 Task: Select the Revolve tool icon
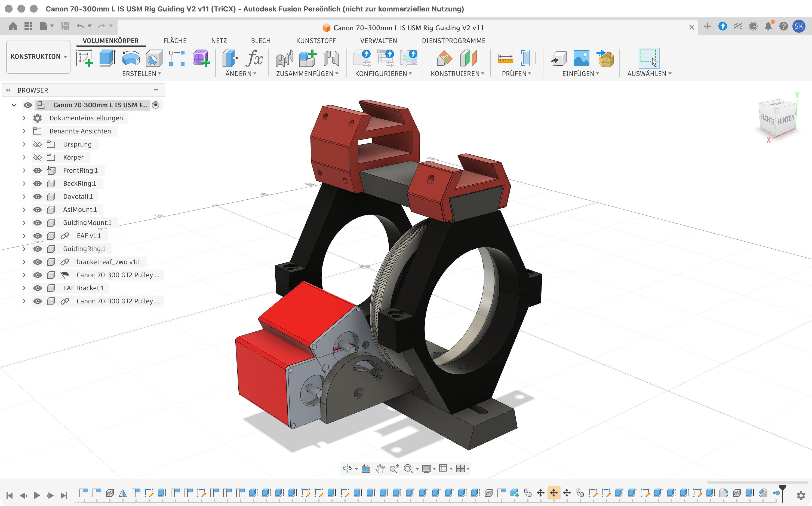coord(131,58)
